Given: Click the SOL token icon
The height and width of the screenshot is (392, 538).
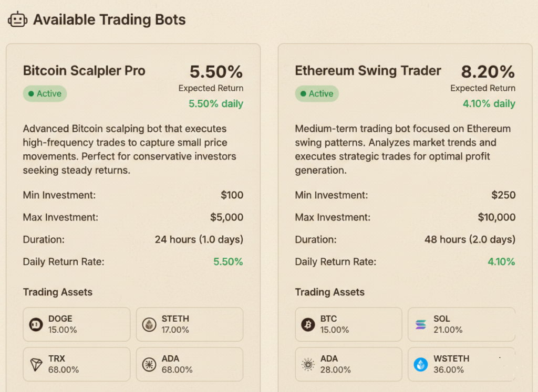Looking at the screenshot, I should click(421, 324).
